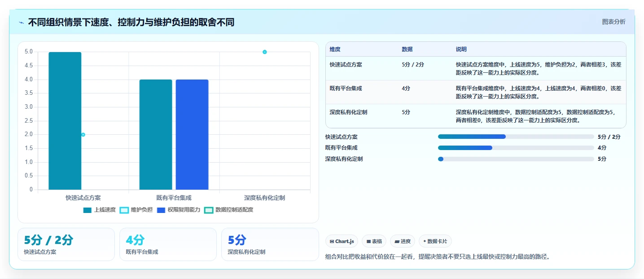Viewport: 644px width, 279px height.
Task: Click the 图表分析 label in header
Action: point(613,22)
